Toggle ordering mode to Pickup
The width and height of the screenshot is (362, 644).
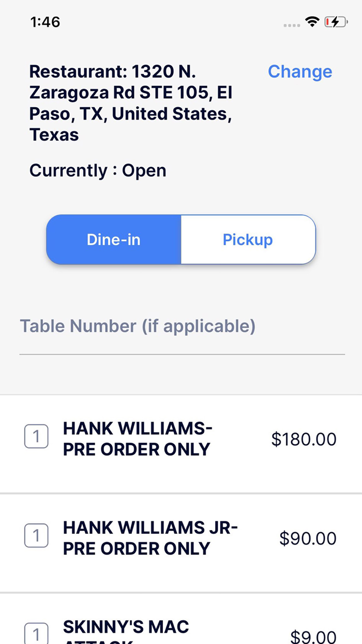[248, 239]
